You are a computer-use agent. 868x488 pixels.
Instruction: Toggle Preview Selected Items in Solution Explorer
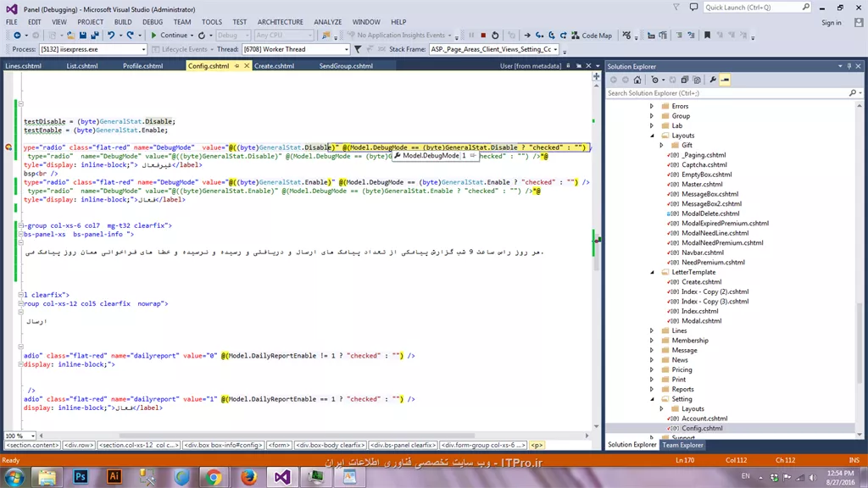pos(725,80)
